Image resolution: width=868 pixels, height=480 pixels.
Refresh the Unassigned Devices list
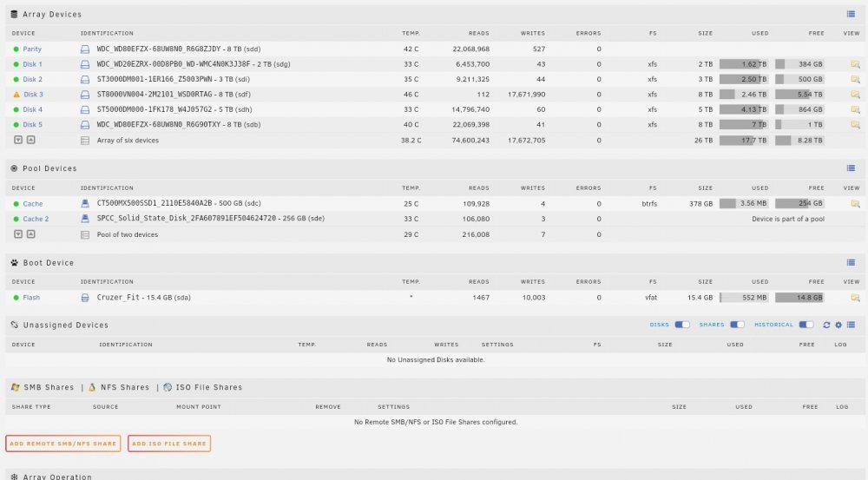[x=826, y=325]
